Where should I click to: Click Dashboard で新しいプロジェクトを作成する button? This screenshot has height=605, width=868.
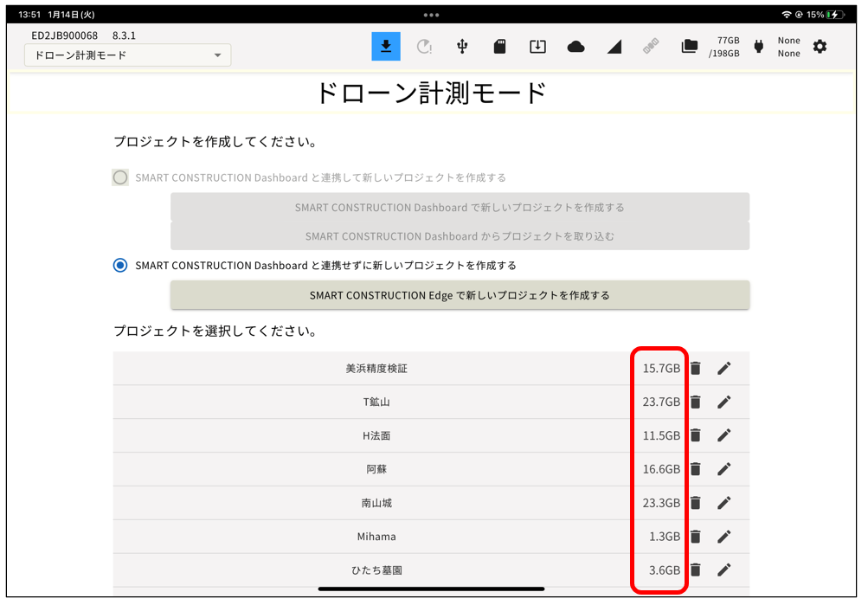[460, 208]
